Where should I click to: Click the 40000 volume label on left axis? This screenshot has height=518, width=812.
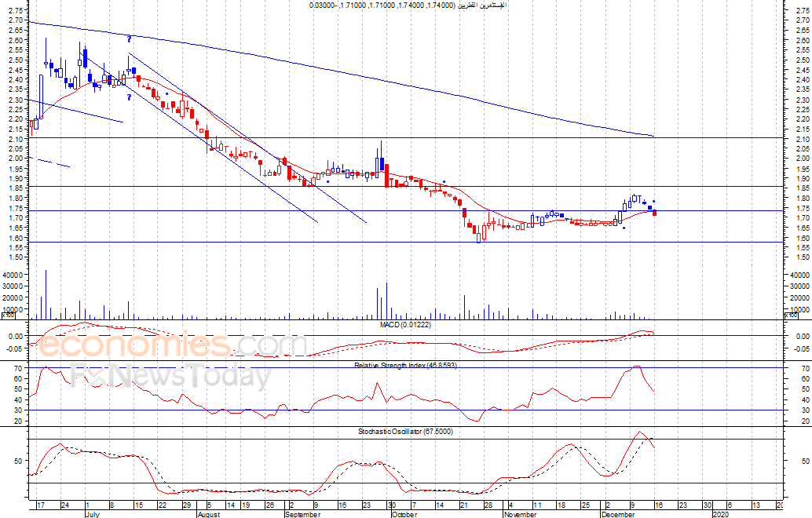pyautogui.click(x=13, y=274)
